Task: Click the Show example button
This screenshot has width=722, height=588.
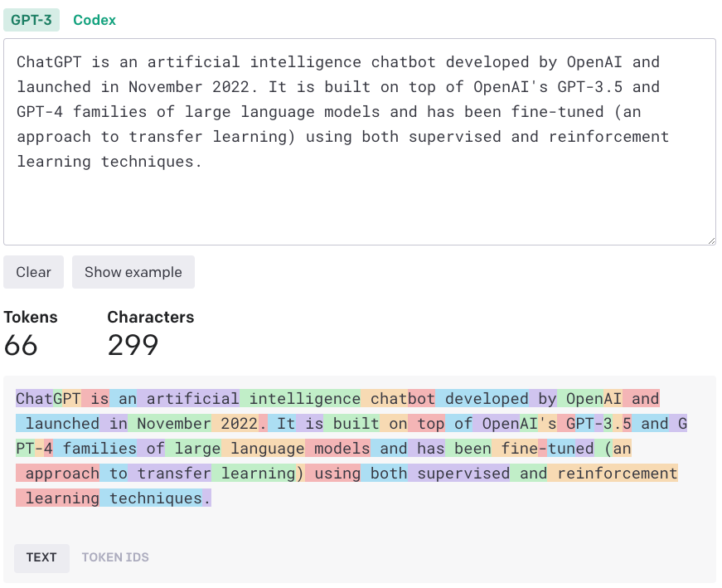Action: coord(133,272)
